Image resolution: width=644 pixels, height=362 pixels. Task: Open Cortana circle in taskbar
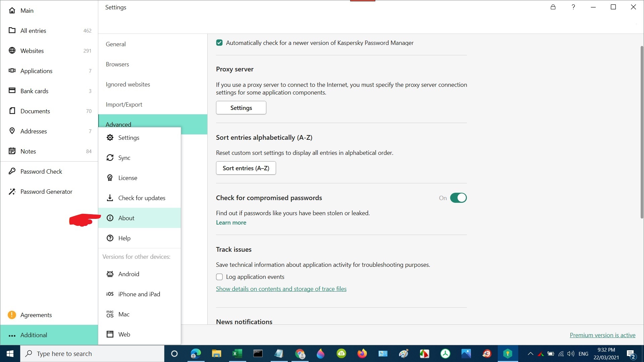pos(174,354)
